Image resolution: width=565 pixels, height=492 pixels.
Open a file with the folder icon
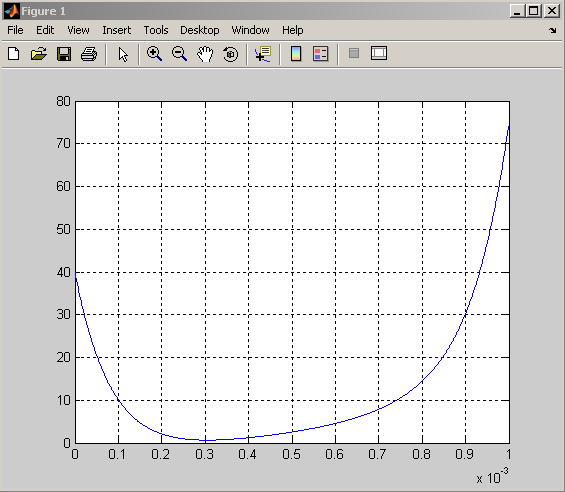pyautogui.click(x=39, y=54)
